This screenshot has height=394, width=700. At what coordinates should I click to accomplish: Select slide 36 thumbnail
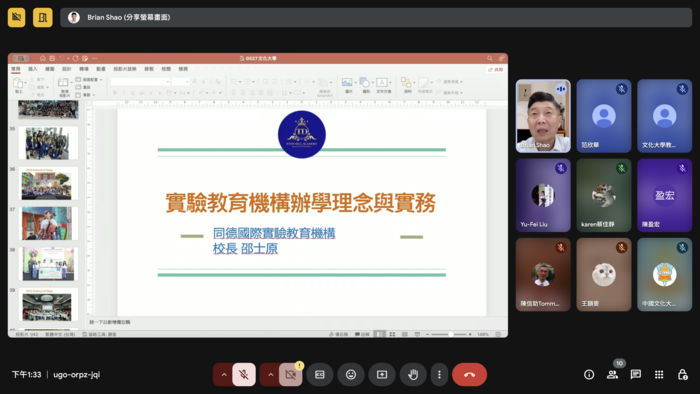[x=48, y=183]
